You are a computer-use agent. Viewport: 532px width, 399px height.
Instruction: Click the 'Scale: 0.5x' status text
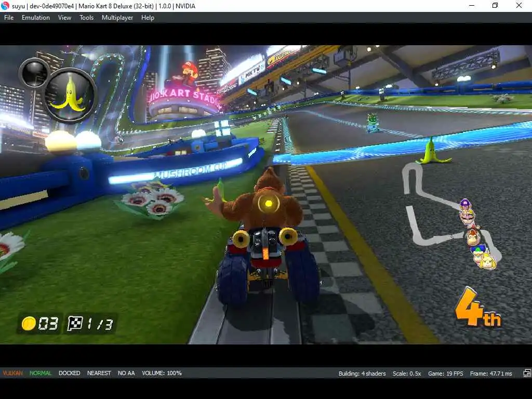point(407,374)
